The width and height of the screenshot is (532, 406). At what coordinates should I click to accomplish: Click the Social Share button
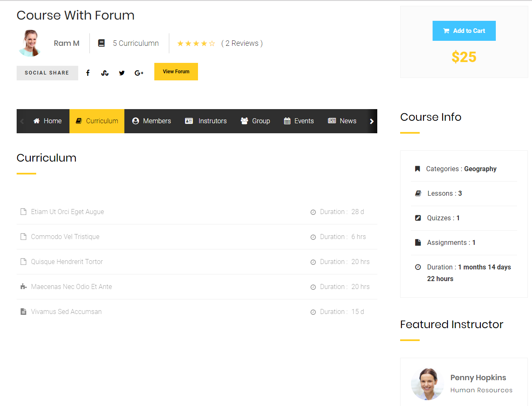(47, 73)
